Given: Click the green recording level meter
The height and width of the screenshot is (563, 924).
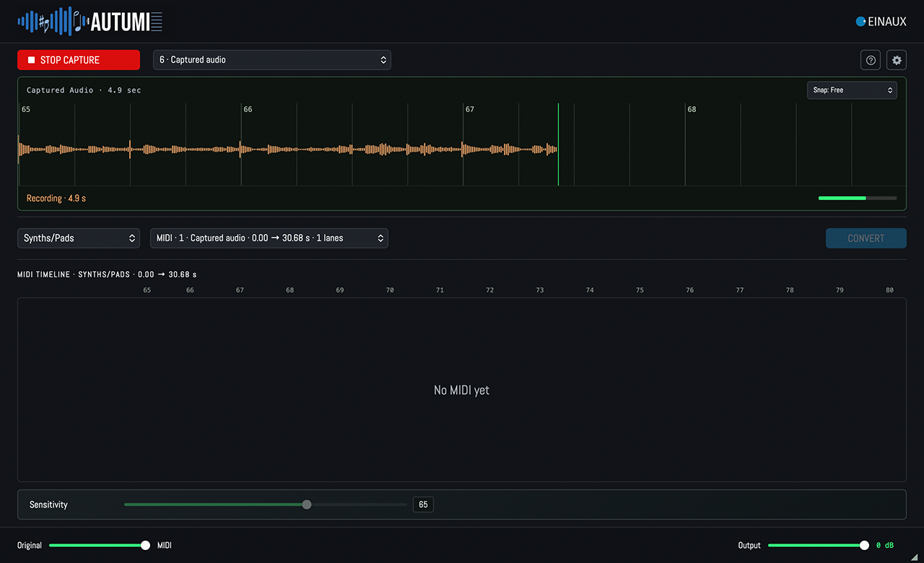Looking at the screenshot, I should coord(858,198).
